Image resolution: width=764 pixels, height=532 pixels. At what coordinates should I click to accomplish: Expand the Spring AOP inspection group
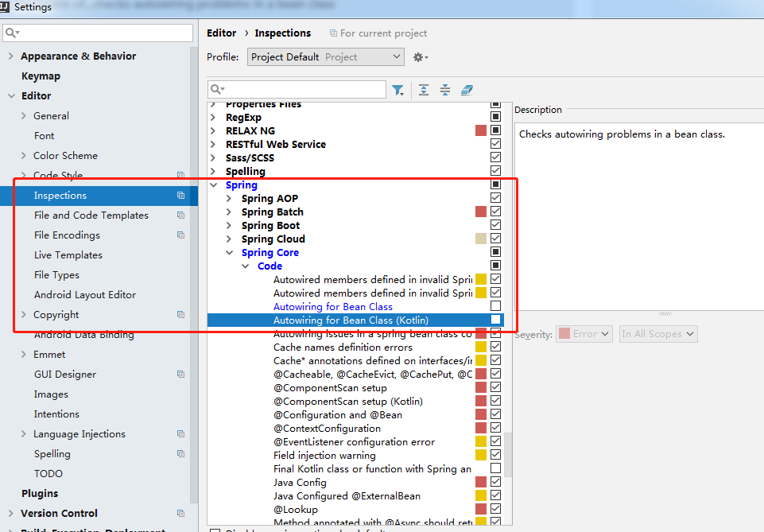point(230,198)
